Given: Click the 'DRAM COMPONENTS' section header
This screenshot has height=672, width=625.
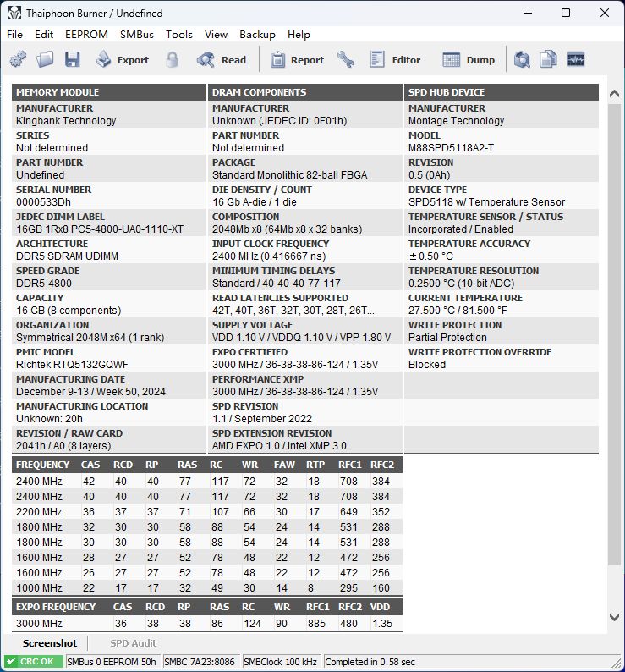Looking at the screenshot, I should click(304, 92).
